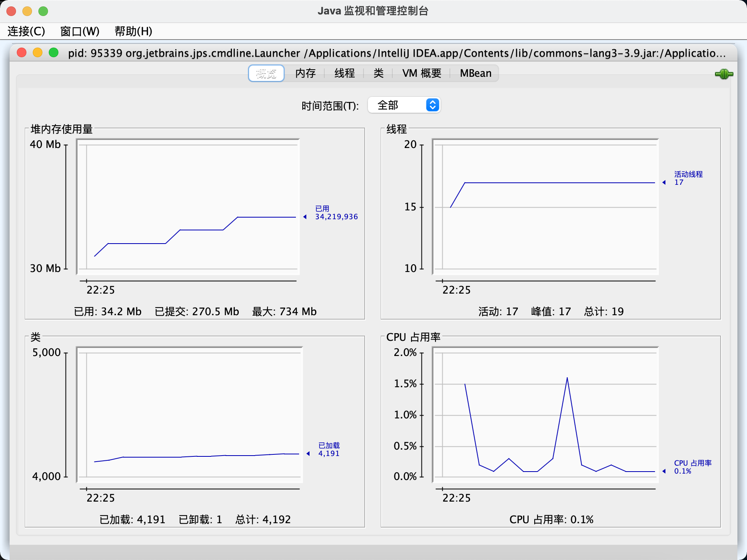Image resolution: width=747 pixels, height=560 pixels.
Task: Click the 堆内存使用量 panel title
Action: click(x=62, y=129)
